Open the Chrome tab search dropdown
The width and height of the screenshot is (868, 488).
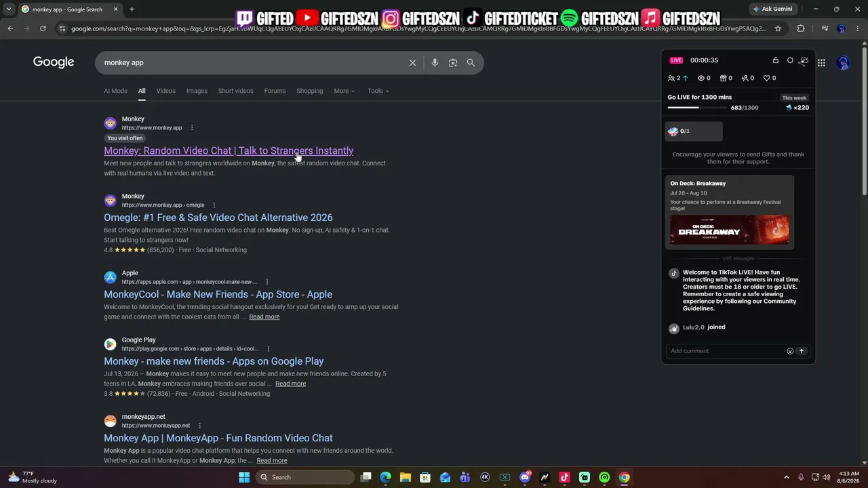[x=9, y=9]
